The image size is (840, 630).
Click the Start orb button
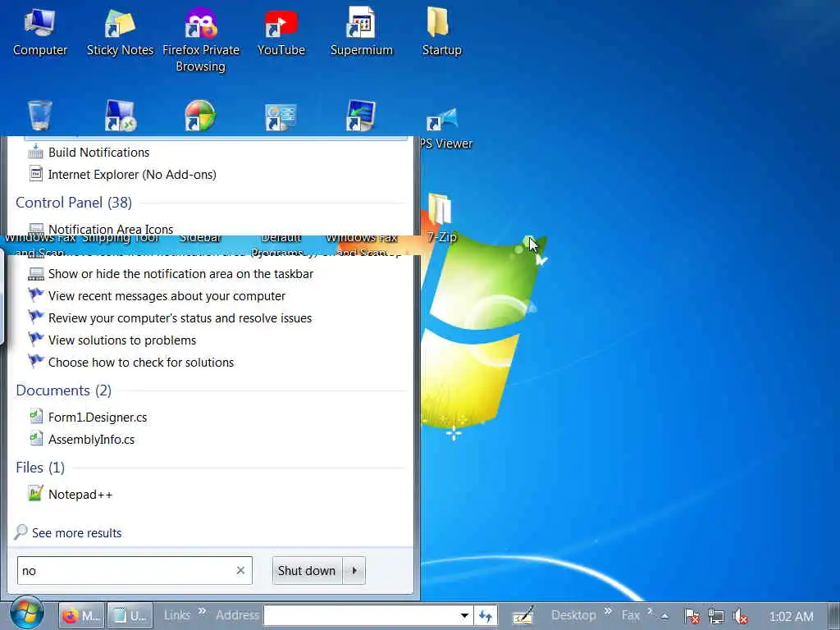(25, 614)
